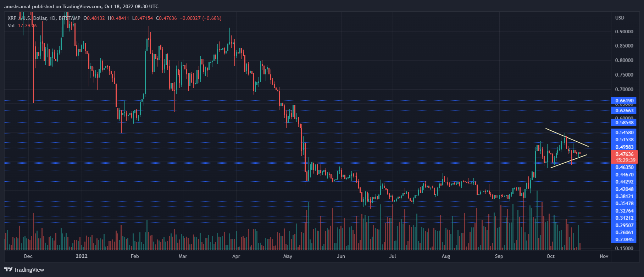Click the 0.46350 price level tag
The width and height of the screenshot is (644, 277).
(624, 167)
